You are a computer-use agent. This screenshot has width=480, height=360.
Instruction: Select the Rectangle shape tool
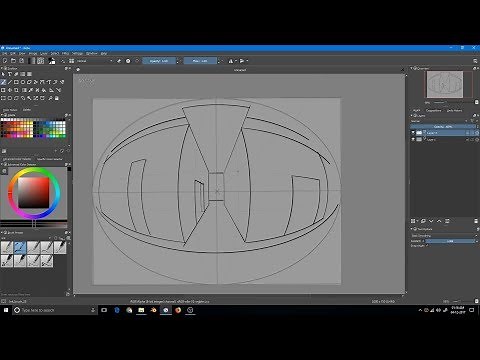[16, 82]
